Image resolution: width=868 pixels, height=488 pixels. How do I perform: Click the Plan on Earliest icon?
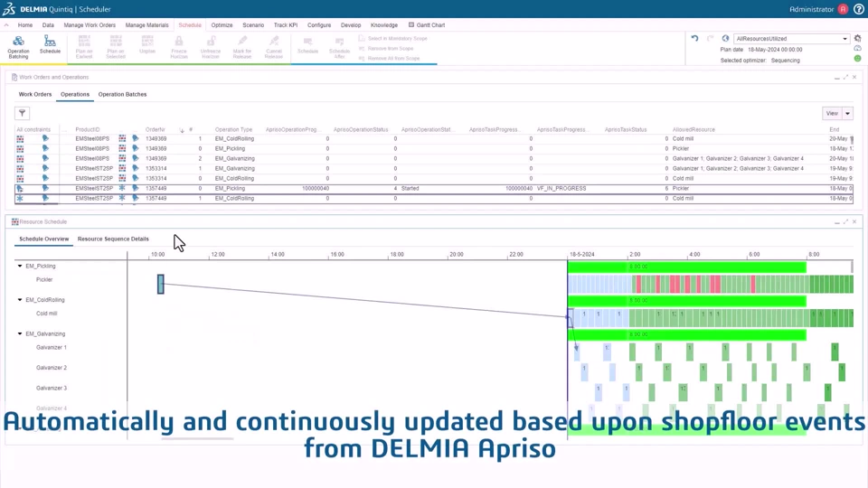click(84, 46)
